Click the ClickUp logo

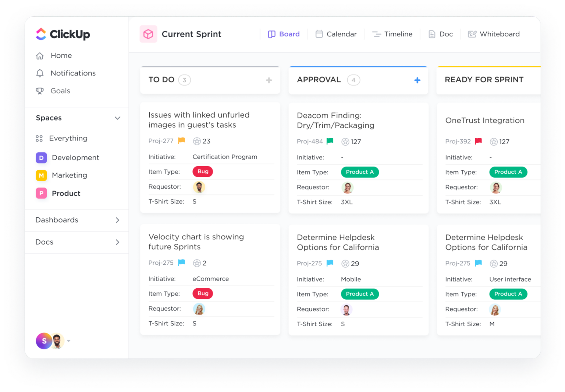pos(63,34)
